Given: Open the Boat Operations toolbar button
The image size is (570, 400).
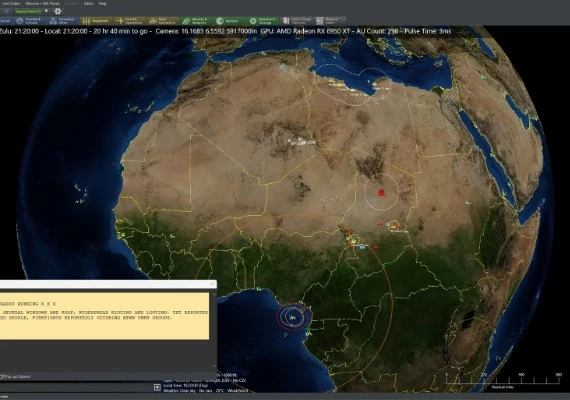Looking at the screenshot, I should click(162, 21).
